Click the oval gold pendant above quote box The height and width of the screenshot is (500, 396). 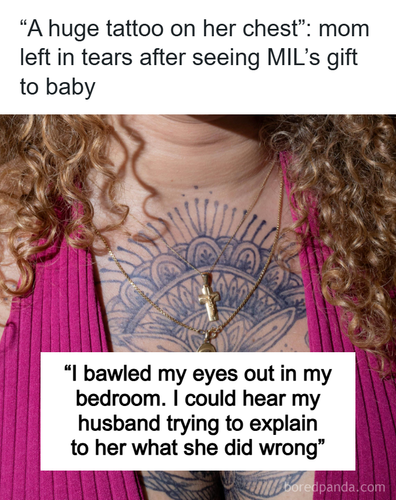(x=208, y=346)
